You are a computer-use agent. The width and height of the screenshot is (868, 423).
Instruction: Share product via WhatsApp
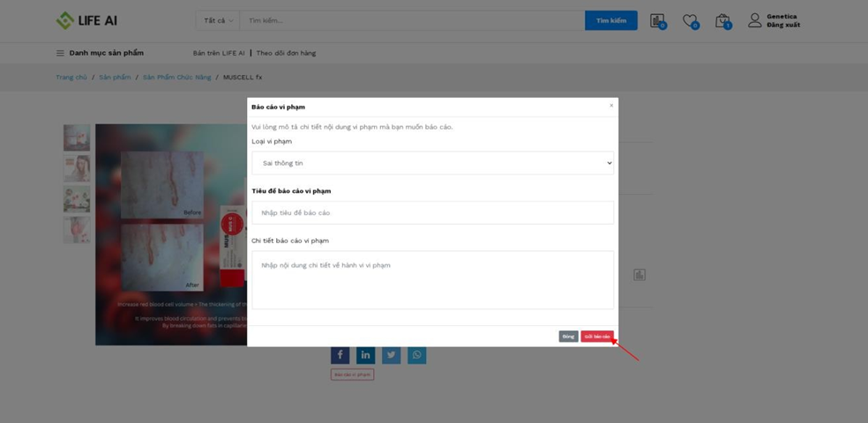point(417,355)
